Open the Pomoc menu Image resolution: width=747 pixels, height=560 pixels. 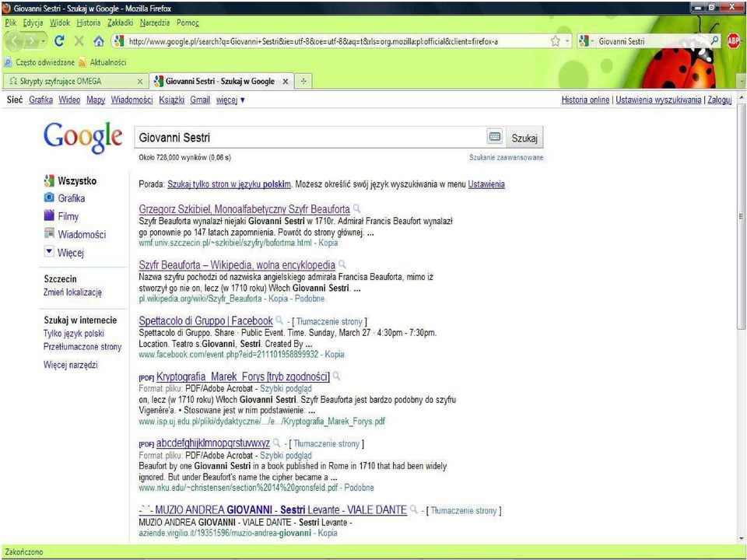tap(188, 23)
